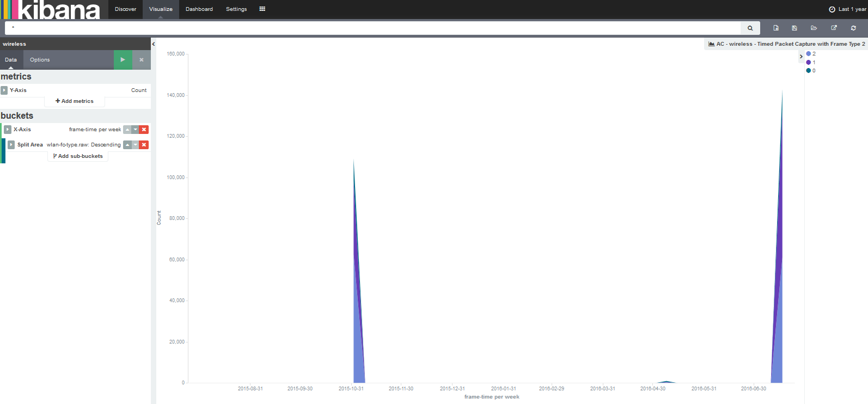Switch to the Options tab

pyautogui.click(x=40, y=60)
